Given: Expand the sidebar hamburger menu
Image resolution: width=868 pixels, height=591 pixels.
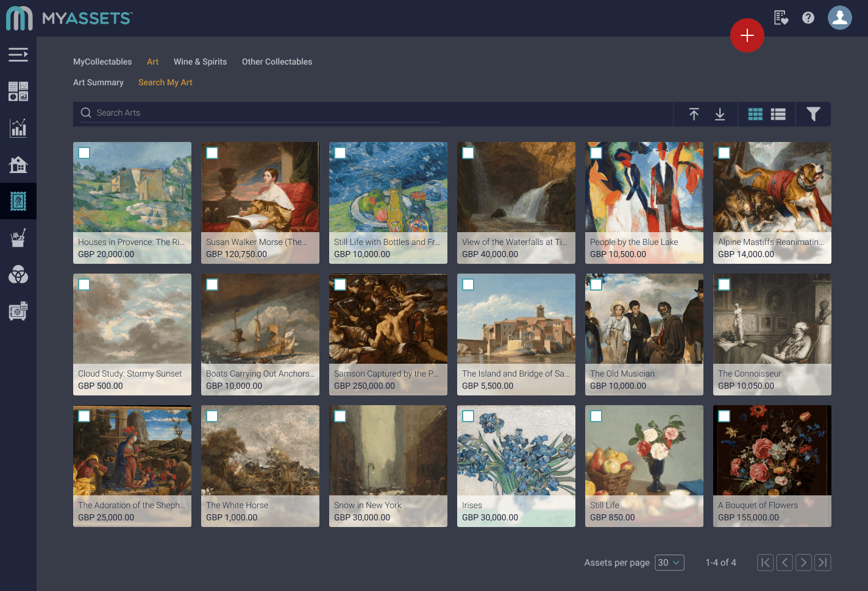Looking at the screenshot, I should 18,55.
